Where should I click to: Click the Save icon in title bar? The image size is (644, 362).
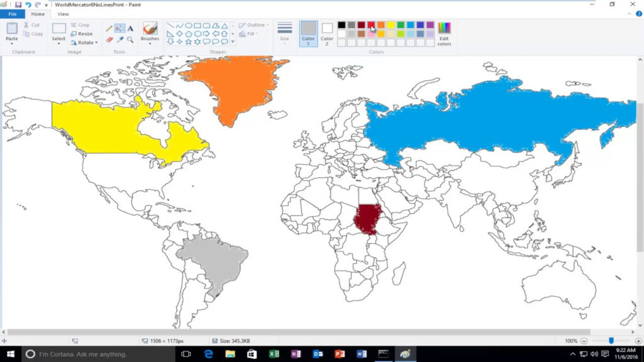point(18,4)
